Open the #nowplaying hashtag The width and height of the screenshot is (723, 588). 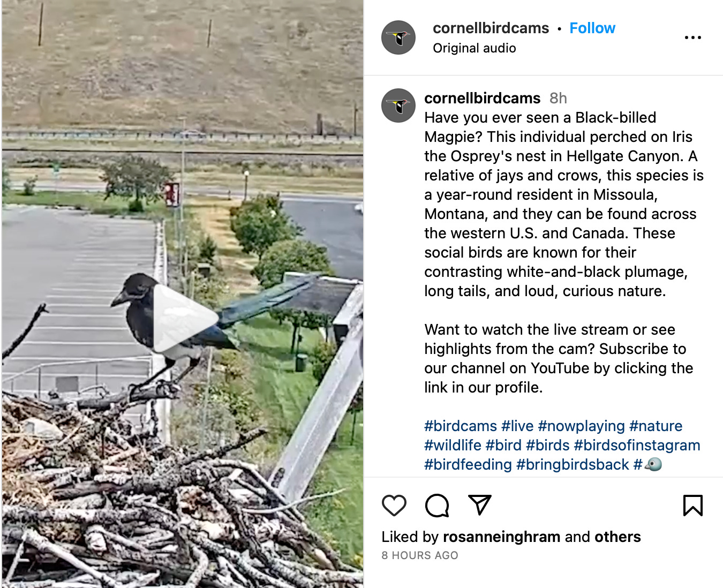coord(581,426)
